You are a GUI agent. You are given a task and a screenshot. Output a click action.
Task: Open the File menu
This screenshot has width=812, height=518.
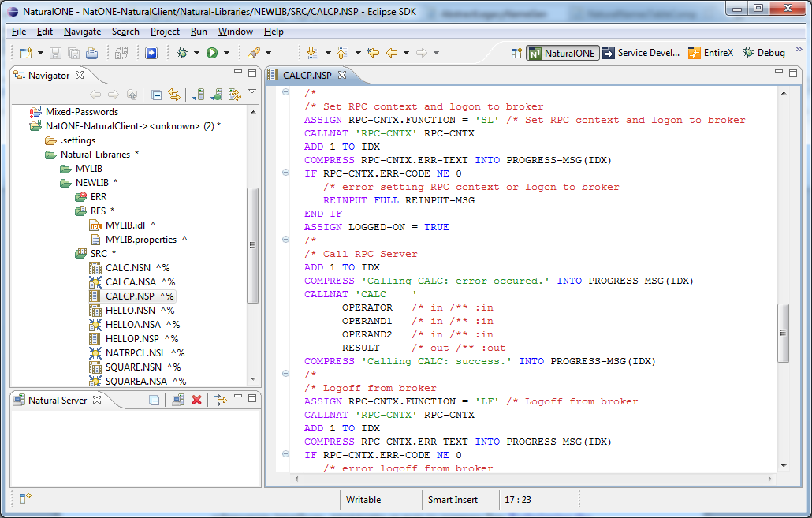[x=19, y=32]
